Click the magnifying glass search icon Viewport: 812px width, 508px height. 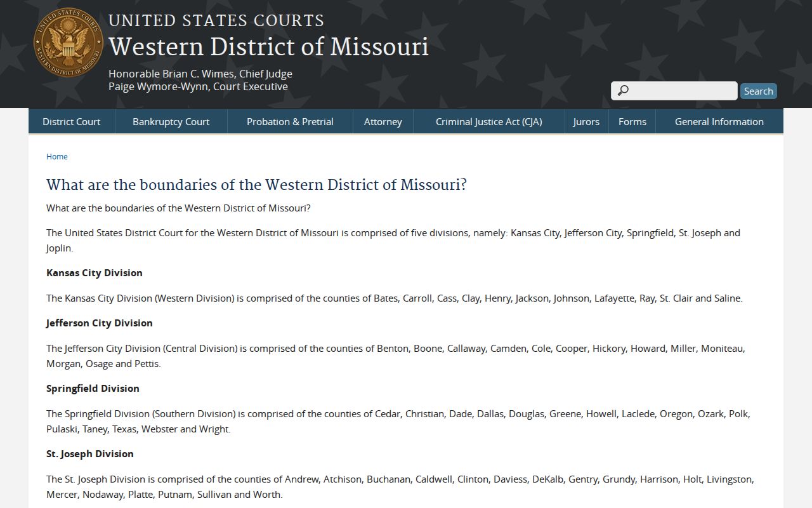(623, 91)
